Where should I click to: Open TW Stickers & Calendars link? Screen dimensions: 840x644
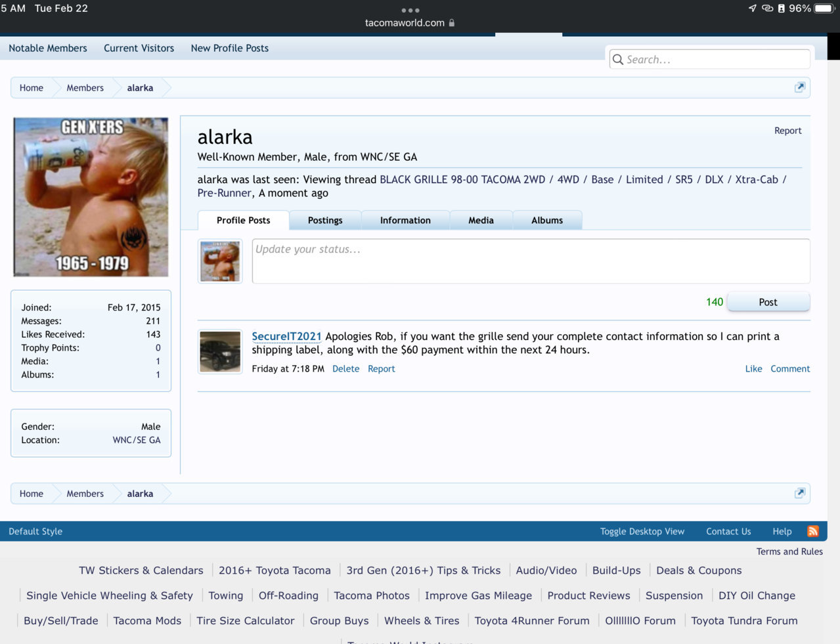(x=141, y=570)
